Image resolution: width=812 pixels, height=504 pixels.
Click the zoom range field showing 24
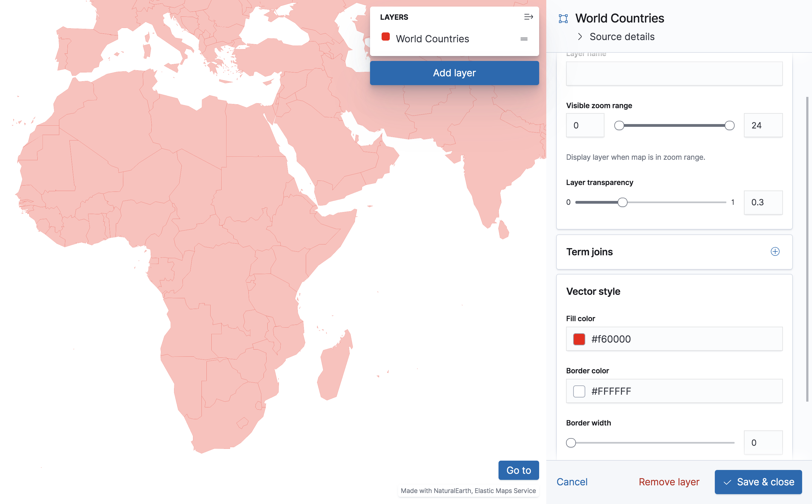(763, 125)
